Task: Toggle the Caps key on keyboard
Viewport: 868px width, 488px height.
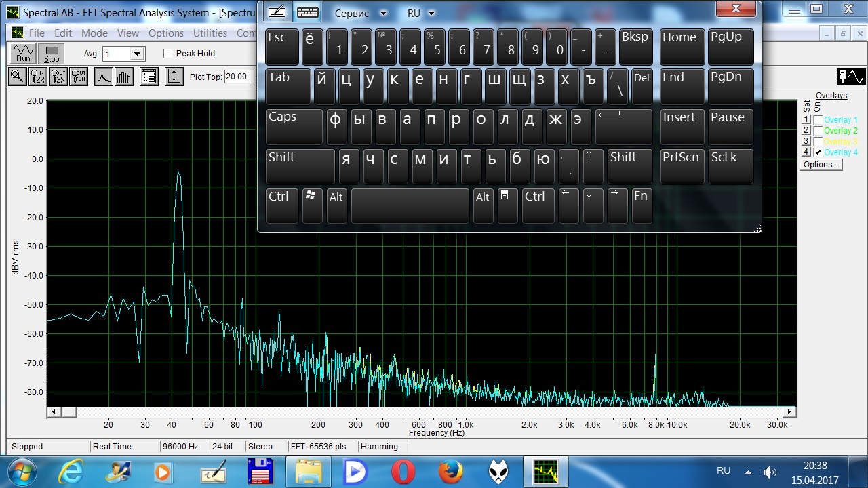Action: 294,127
